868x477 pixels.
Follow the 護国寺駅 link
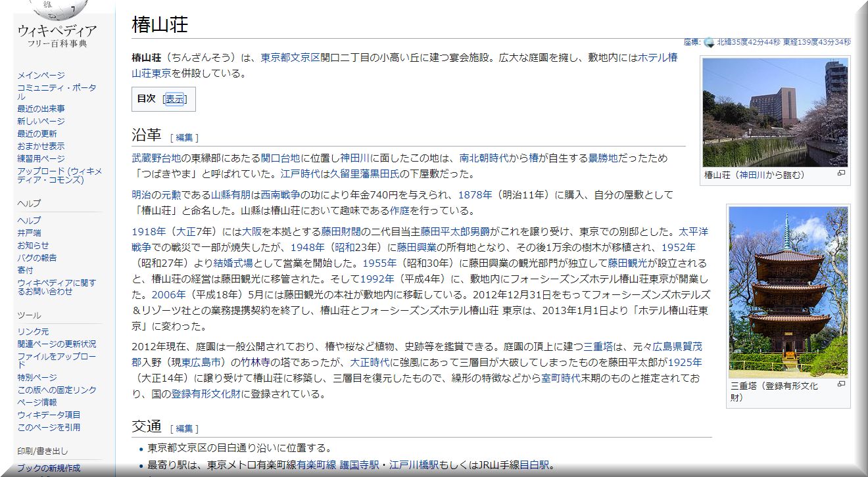[x=359, y=465]
